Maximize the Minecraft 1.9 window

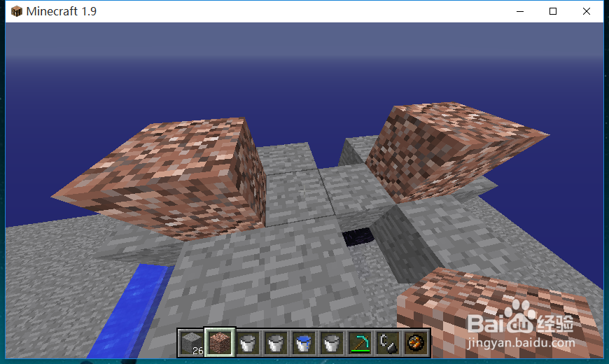tap(553, 11)
